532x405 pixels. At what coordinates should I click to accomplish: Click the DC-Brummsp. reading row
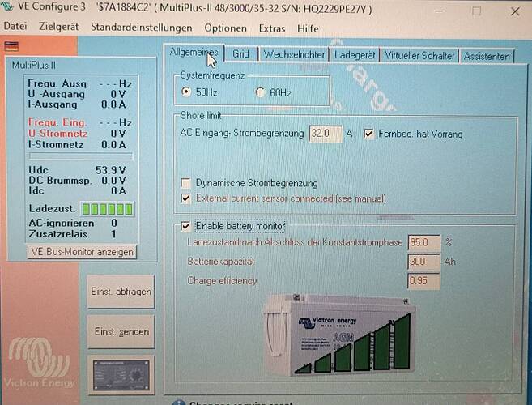click(78, 181)
